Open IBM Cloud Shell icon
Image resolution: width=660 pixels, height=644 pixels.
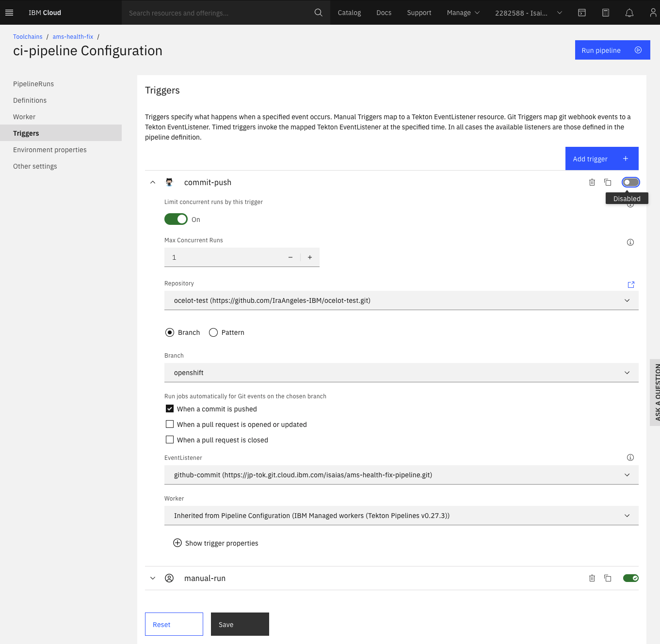tap(582, 13)
